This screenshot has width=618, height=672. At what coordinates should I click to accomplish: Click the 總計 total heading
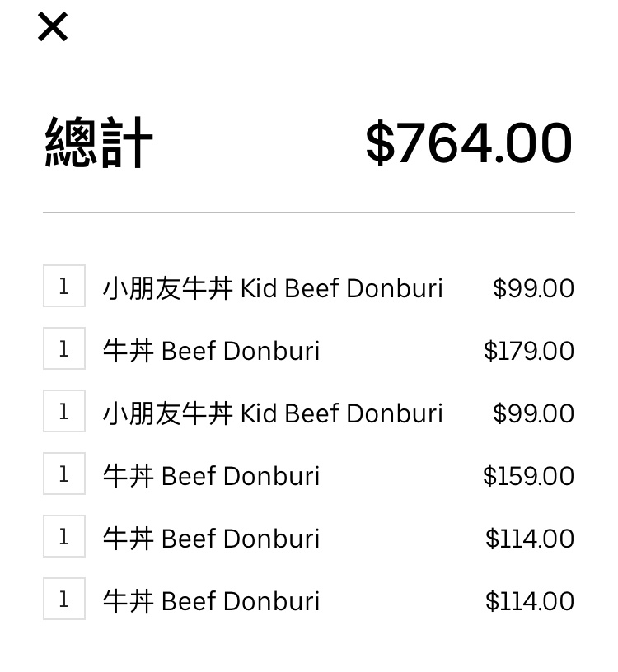tap(98, 142)
